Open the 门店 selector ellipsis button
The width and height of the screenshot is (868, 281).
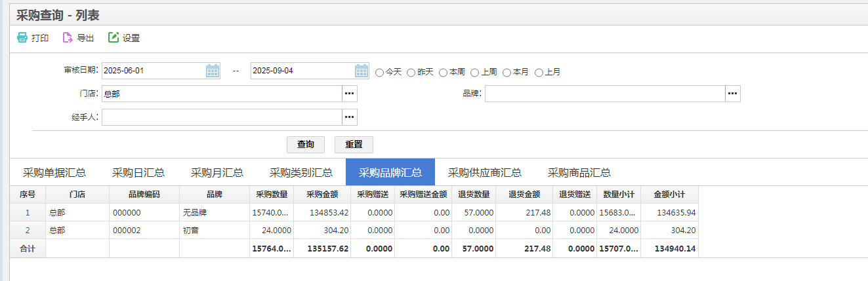click(x=350, y=94)
